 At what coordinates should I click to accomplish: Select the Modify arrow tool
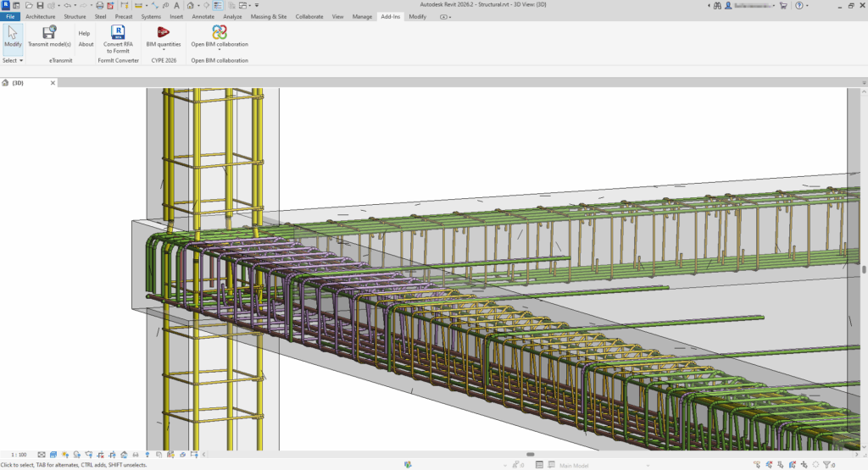tap(13, 33)
